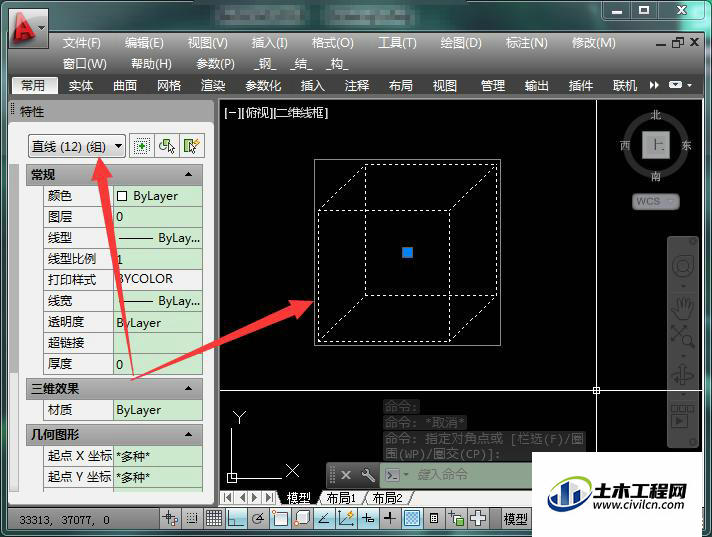Screen dimensions: 712x537
Task: Open the 标注(N) menu
Action: pyautogui.click(x=527, y=43)
